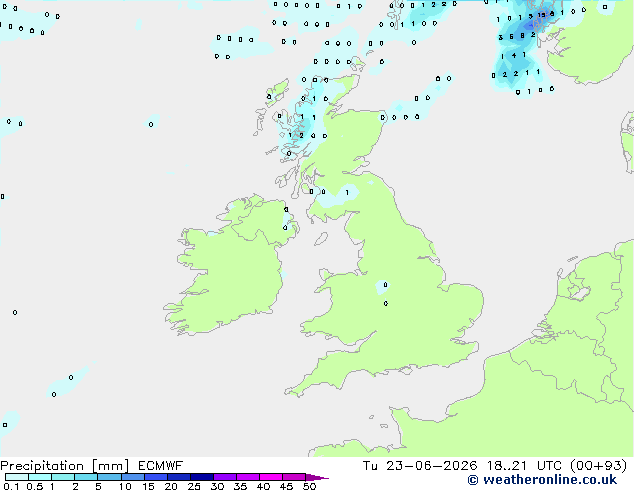Click the '15' legend scale label
The image size is (634, 490).
click(x=148, y=486)
